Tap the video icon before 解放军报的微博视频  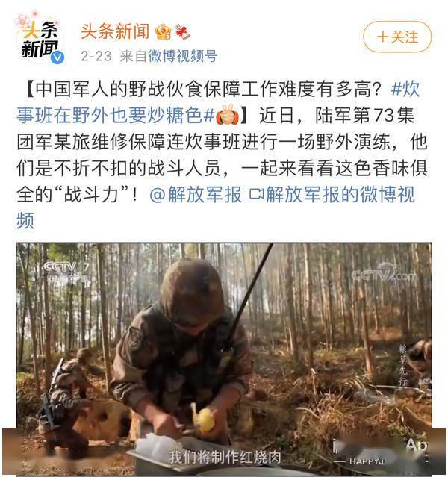pyautogui.click(x=257, y=194)
